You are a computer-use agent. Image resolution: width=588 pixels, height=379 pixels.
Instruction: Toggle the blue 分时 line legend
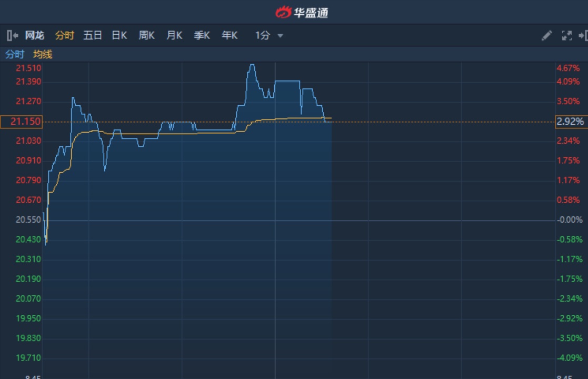(x=15, y=54)
